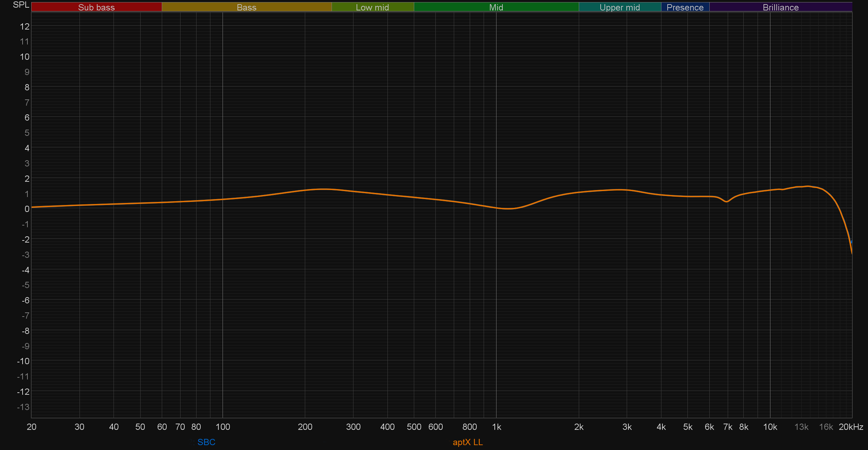This screenshot has width=868, height=450.
Task: Click the 10k frequency axis label
Action: [x=770, y=427]
